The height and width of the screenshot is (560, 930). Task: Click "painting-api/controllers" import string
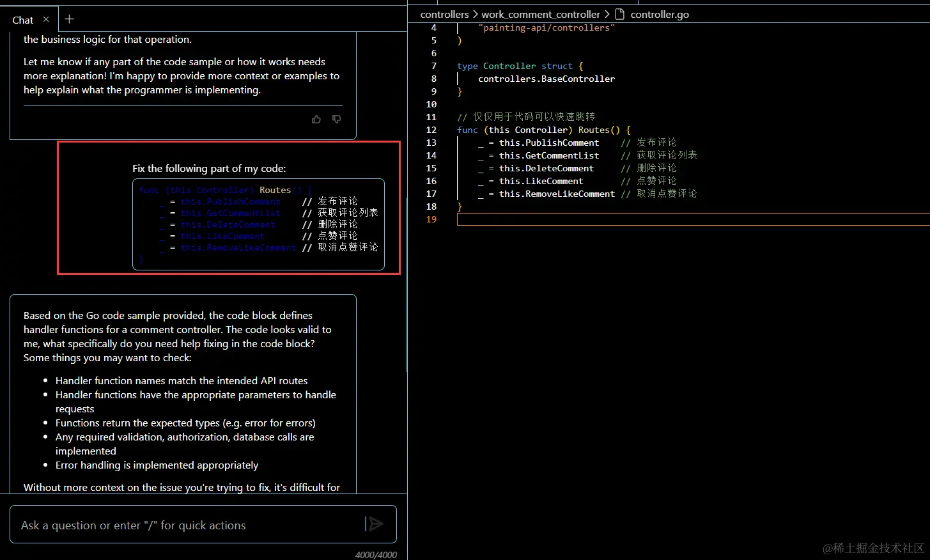[x=546, y=27]
